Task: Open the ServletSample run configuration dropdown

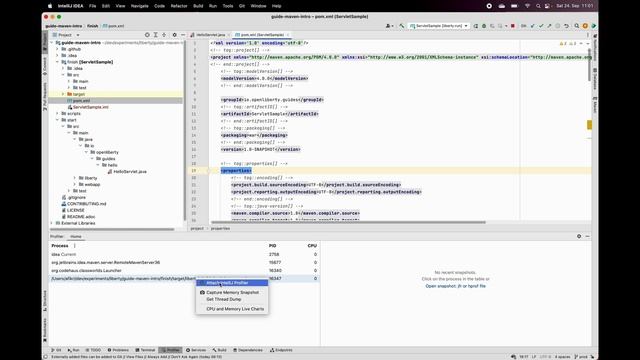Action: point(439,26)
